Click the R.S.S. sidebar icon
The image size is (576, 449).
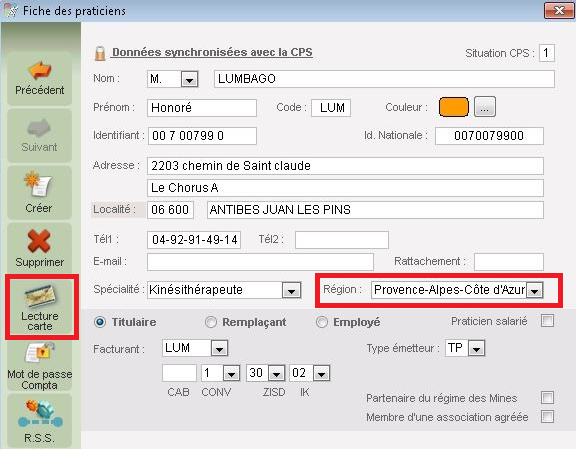[40, 414]
